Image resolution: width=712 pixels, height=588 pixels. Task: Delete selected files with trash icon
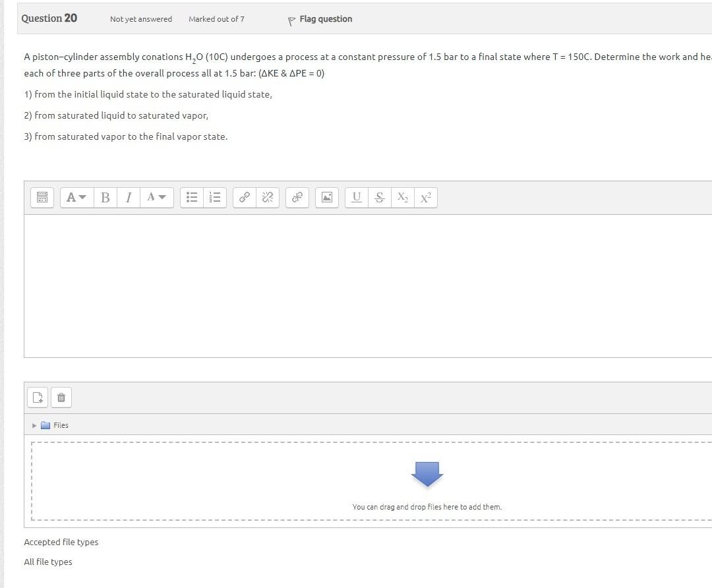click(61, 397)
